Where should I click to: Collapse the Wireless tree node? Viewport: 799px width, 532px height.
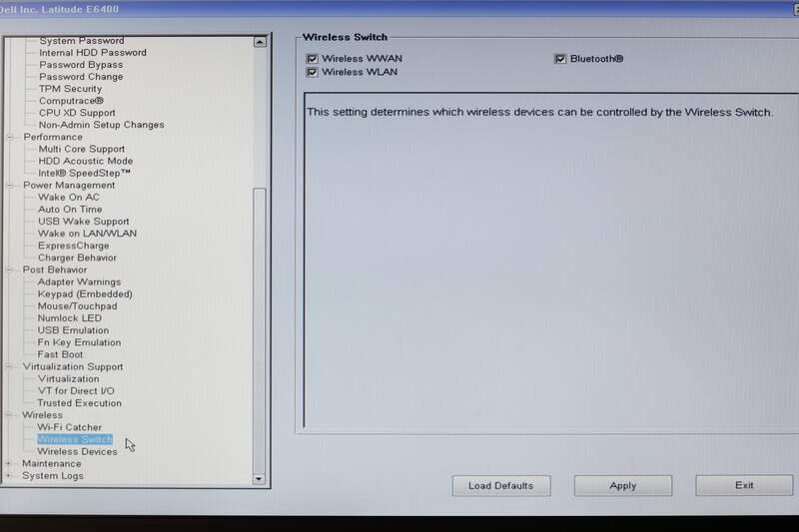tap(8, 415)
